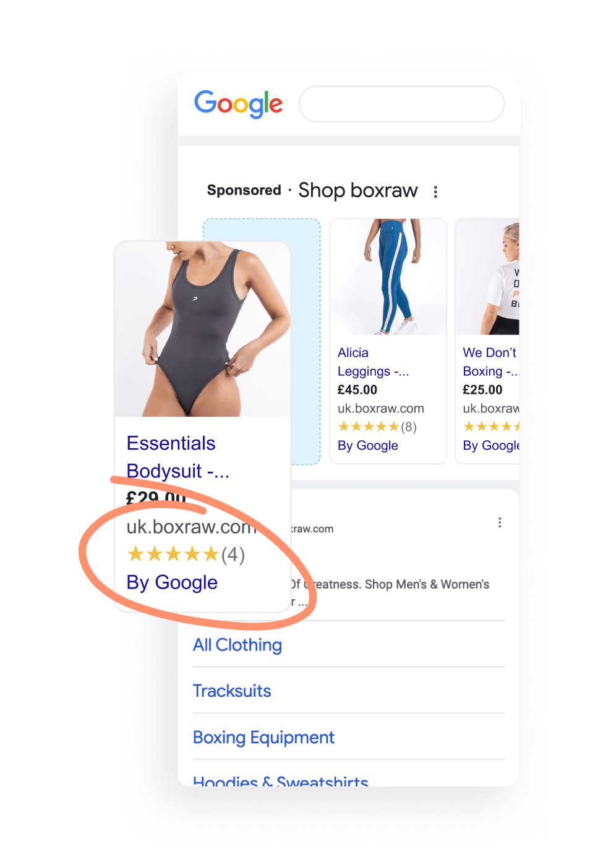The height and width of the screenshot is (860, 616).
Task: Click By Google under Essentials Bodysuit
Action: point(172,582)
